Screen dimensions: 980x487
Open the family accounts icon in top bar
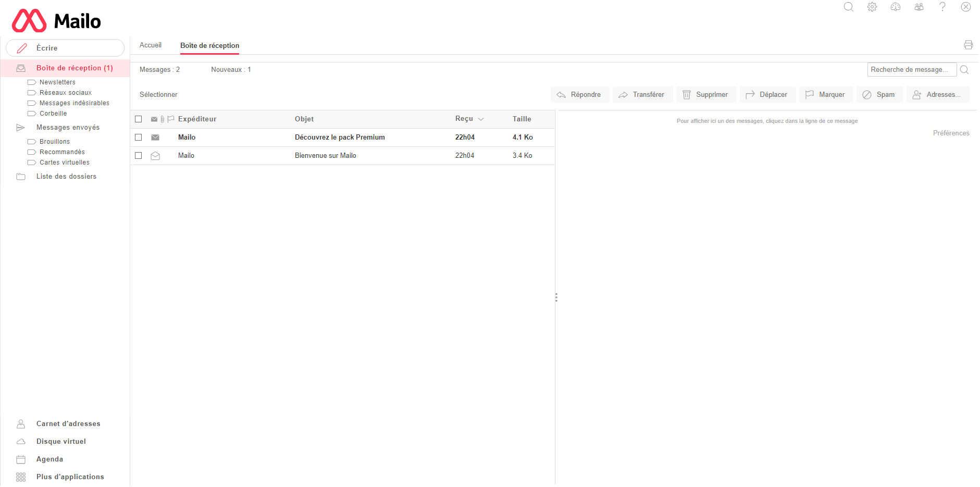[x=919, y=7]
